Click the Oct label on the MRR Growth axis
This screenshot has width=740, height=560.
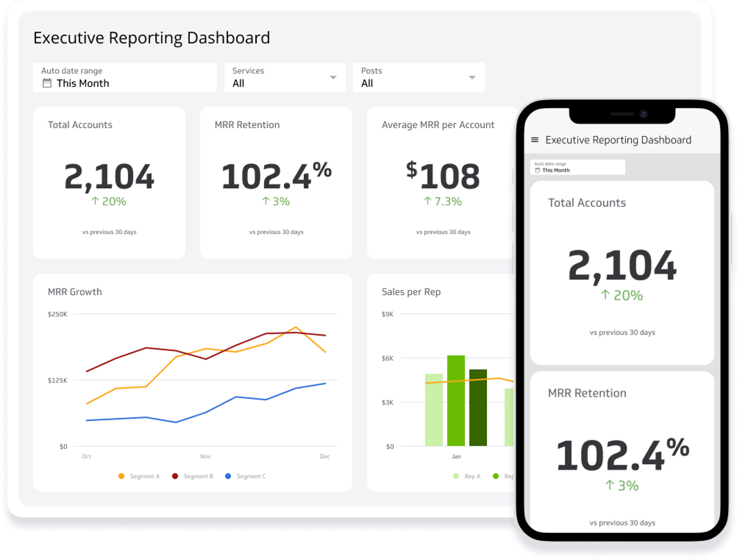[87, 456]
